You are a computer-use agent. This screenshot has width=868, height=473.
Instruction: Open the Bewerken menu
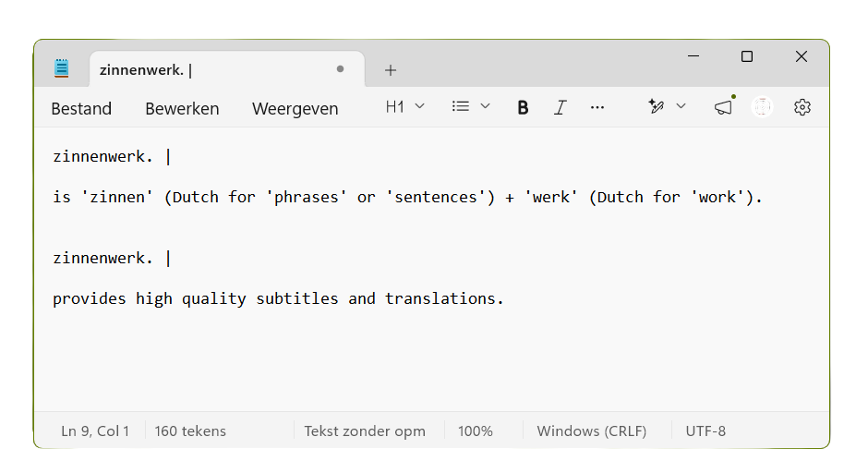pyautogui.click(x=182, y=109)
